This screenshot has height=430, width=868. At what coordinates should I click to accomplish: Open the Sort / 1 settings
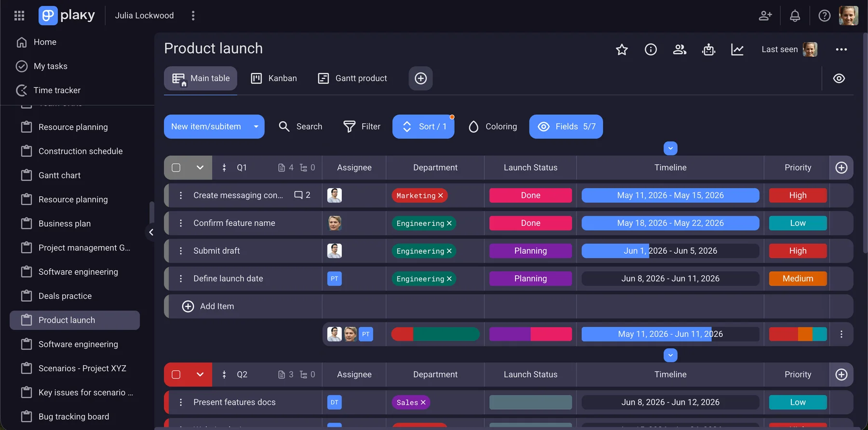click(x=423, y=126)
